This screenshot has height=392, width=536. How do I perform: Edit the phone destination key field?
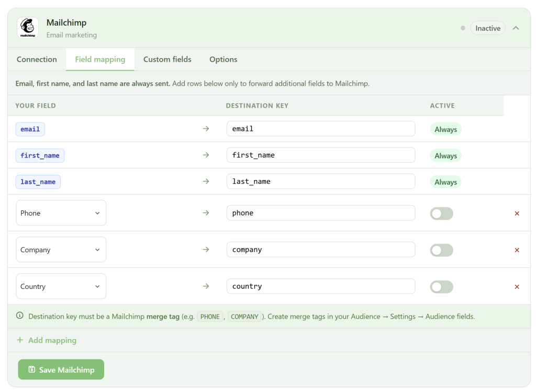pyautogui.click(x=321, y=213)
